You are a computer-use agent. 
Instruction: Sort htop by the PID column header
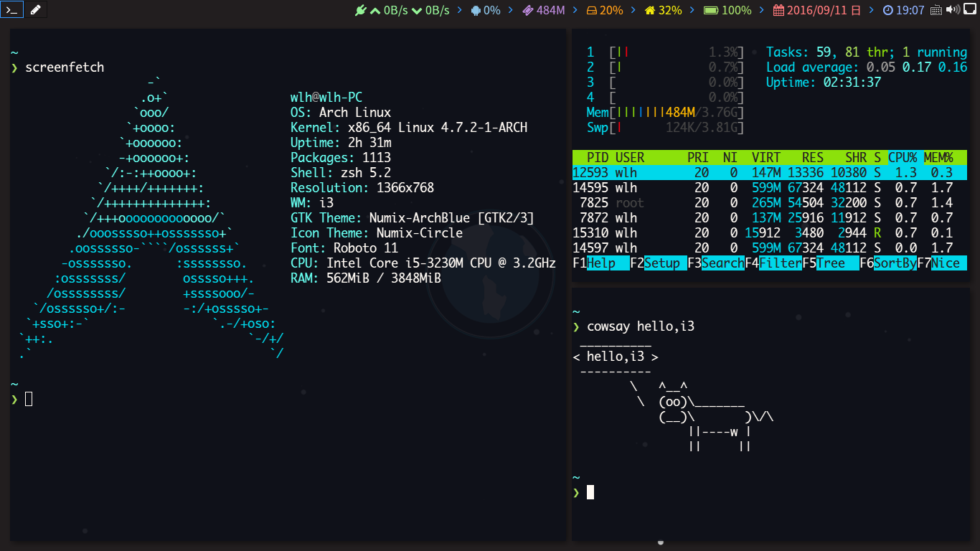click(598, 158)
